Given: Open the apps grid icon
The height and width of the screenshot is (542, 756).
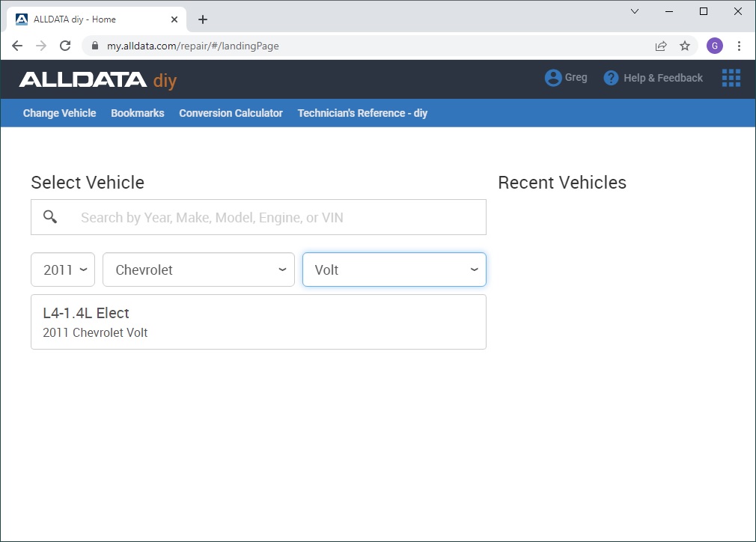Looking at the screenshot, I should click(731, 78).
